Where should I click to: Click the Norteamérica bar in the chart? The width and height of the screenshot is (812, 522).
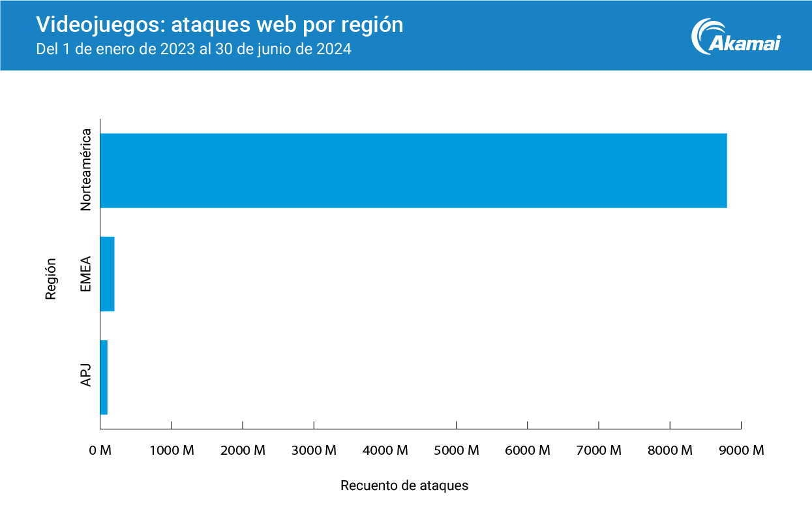(413, 171)
